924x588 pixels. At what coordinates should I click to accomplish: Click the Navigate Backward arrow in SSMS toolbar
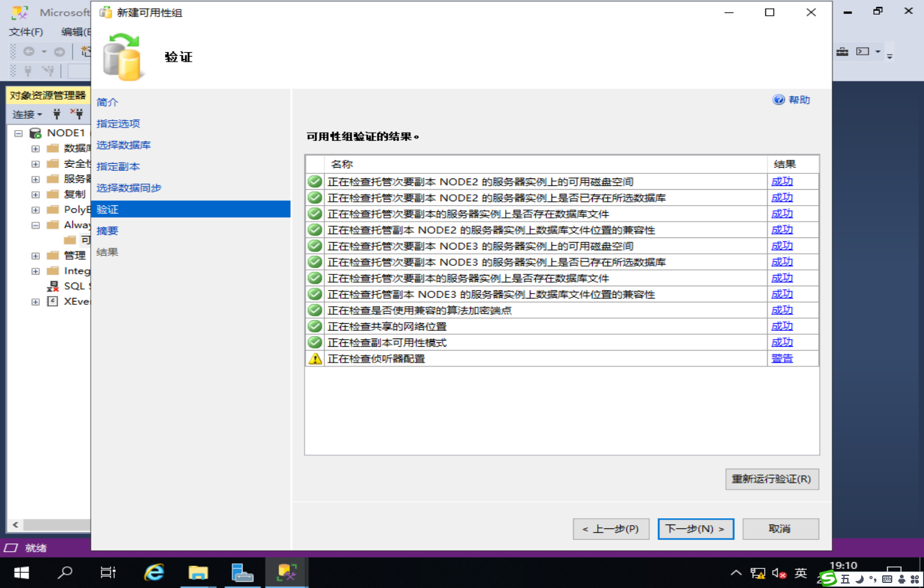click(29, 51)
